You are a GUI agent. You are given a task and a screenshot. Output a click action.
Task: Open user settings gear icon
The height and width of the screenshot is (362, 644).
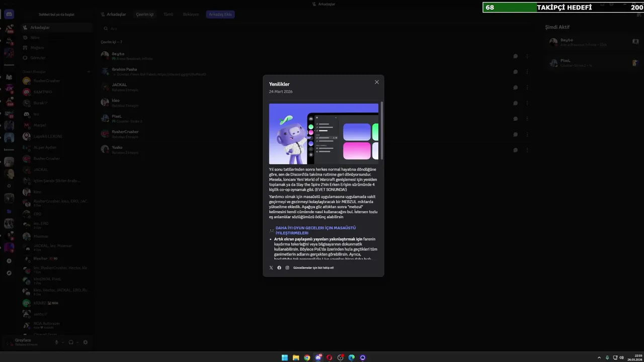pos(85,342)
